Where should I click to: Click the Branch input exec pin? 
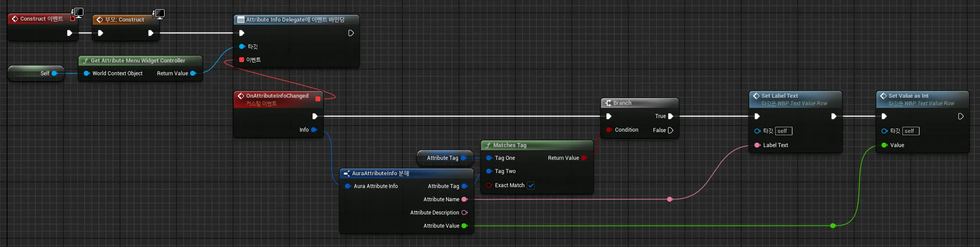tap(609, 116)
